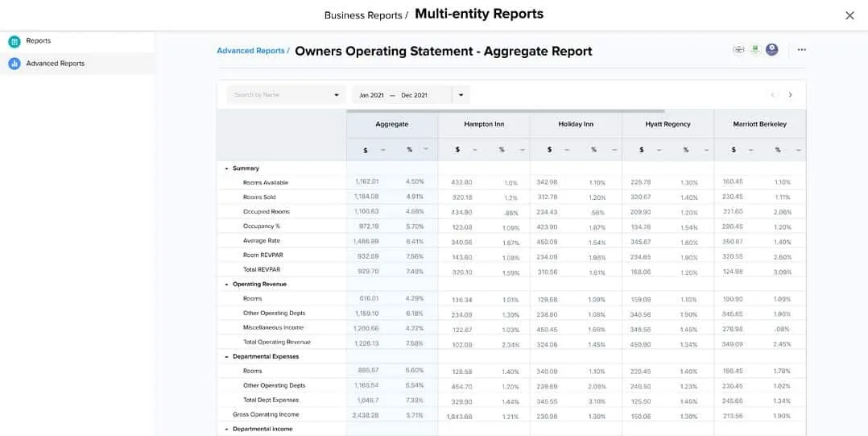Click the green spreadsheet export icon
Screen dimensions: 868x436
pyautogui.click(x=755, y=50)
